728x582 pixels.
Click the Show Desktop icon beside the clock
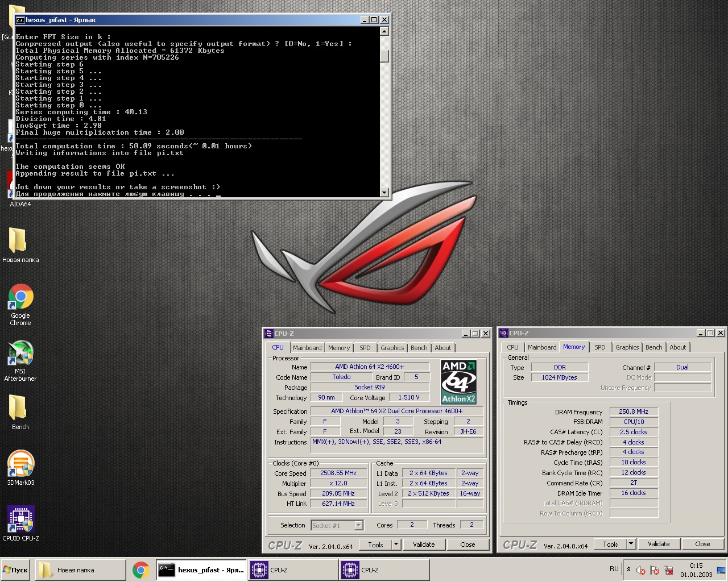tap(722, 570)
